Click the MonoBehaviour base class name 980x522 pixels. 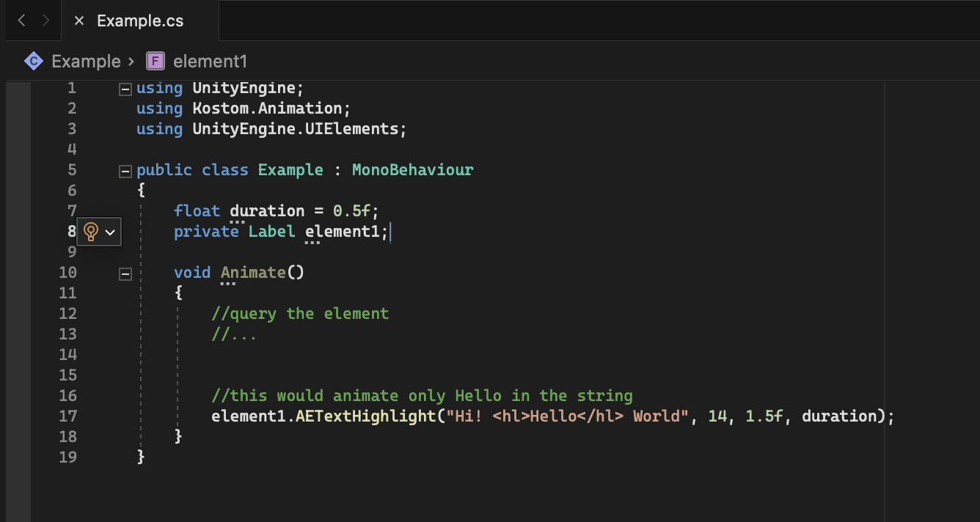click(x=412, y=170)
